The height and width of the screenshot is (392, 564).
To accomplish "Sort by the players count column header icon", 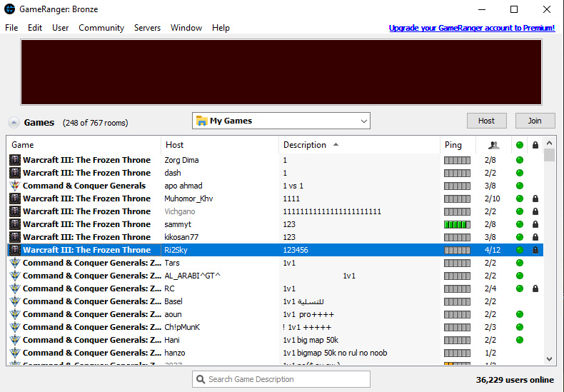I will click(494, 145).
